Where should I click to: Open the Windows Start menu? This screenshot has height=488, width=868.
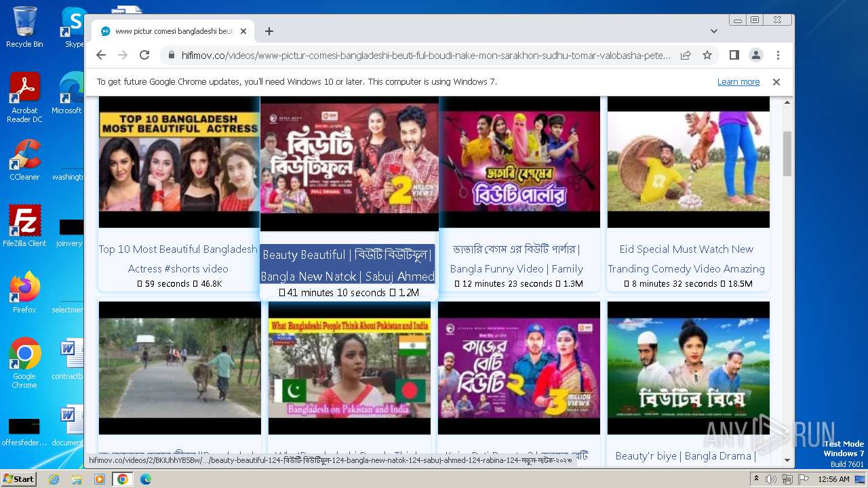18,479
